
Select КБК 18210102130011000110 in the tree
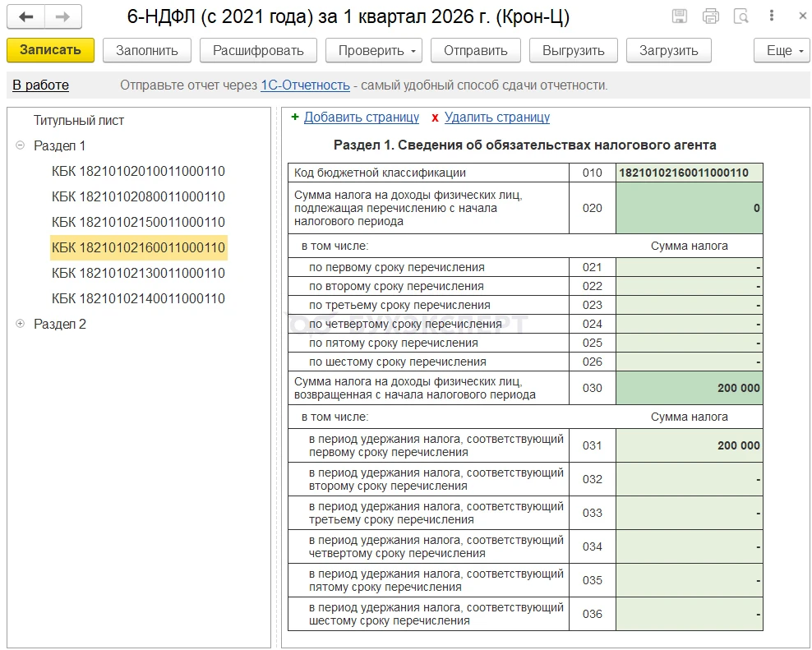[138, 273]
